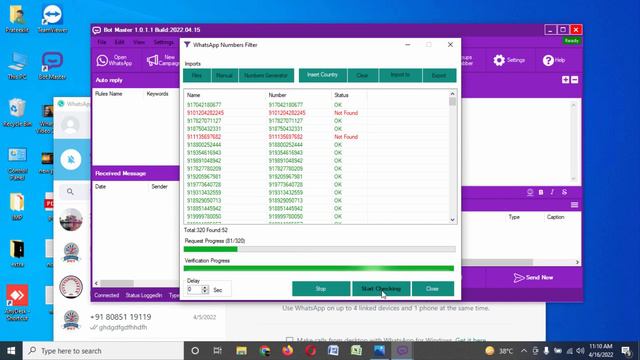Open the File menu in Bot Master
Screen dimensions: 640x360
tap(102, 42)
